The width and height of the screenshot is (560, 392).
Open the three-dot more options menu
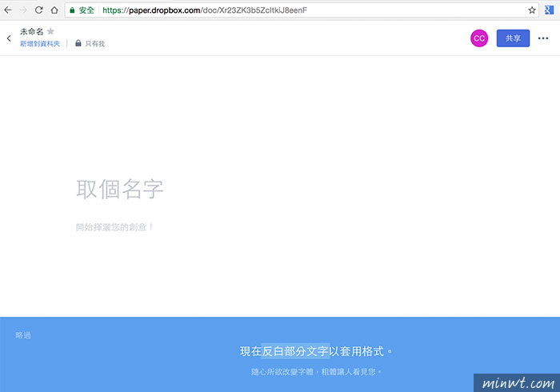click(x=543, y=38)
